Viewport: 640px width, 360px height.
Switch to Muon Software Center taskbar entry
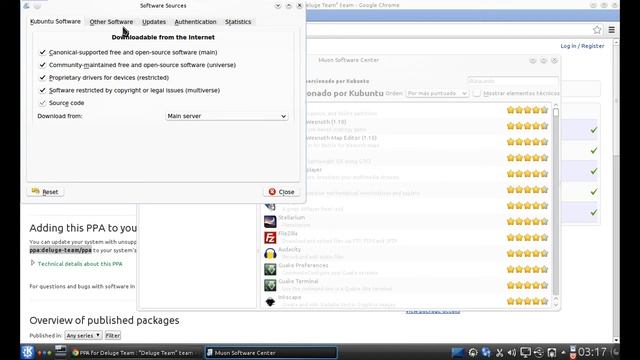click(271, 353)
